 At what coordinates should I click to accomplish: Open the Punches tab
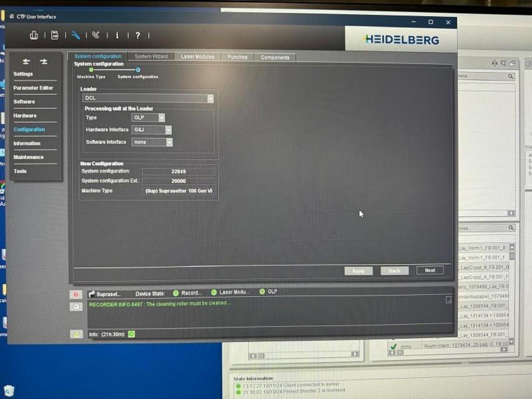(237, 57)
